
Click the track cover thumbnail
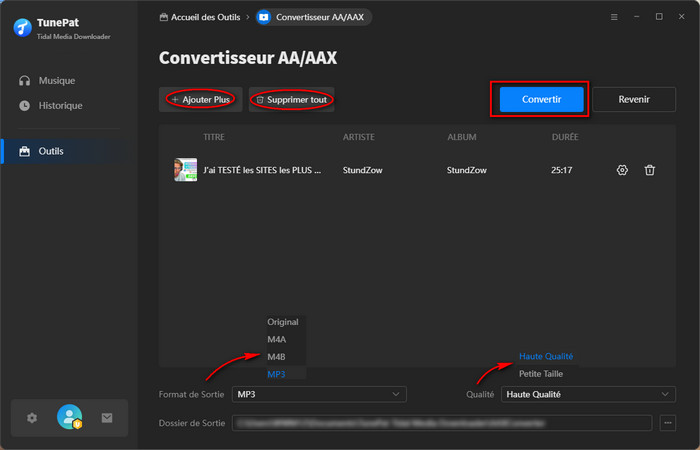(x=184, y=170)
